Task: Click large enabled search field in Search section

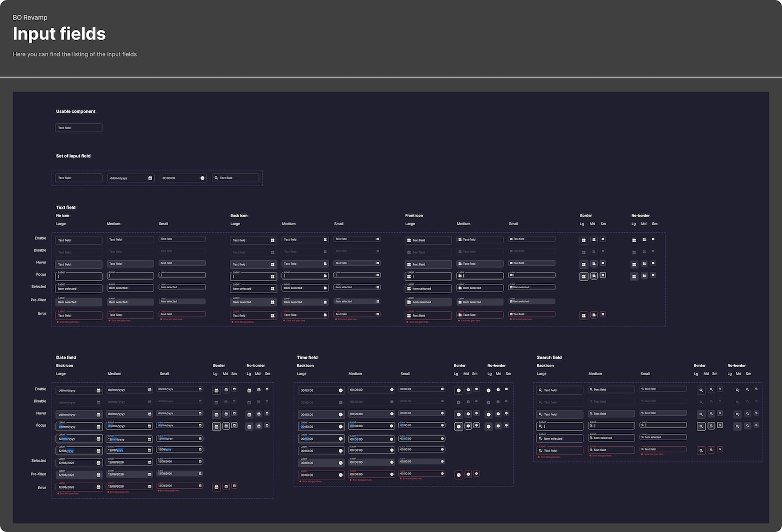Action: 560,390
